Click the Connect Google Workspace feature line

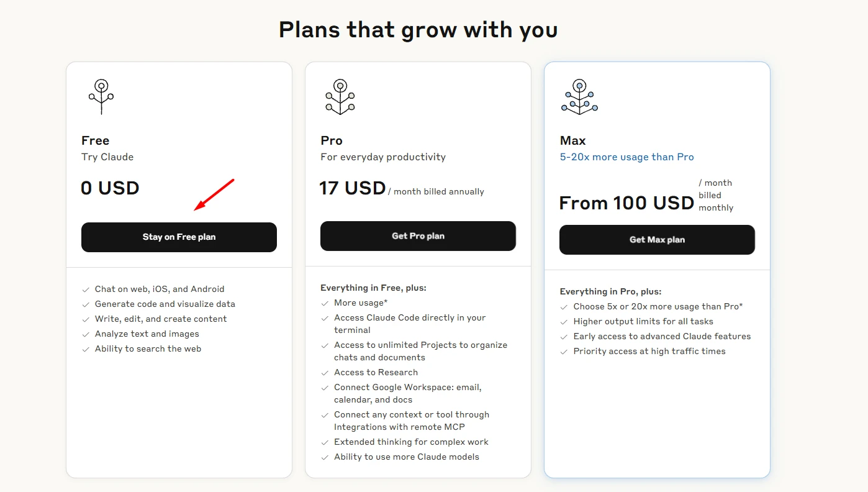point(408,394)
